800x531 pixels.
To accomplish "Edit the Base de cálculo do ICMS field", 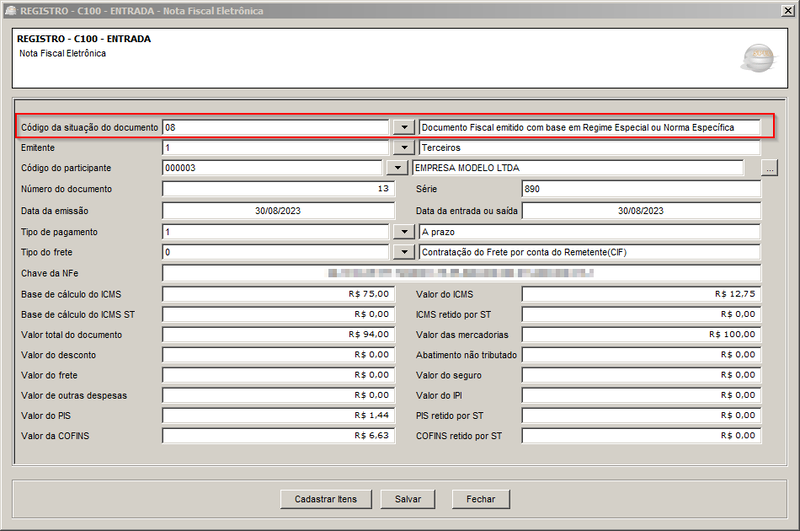I will point(278,294).
